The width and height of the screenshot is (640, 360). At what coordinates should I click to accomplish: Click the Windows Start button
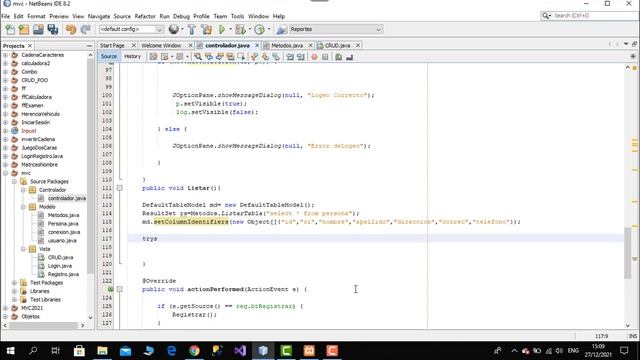click(x=11, y=351)
